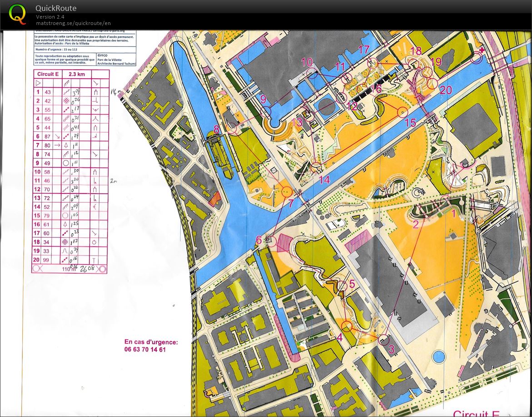Screen dimensions: 532x417
Task: Click the map label for control 20
Action: tap(446, 90)
